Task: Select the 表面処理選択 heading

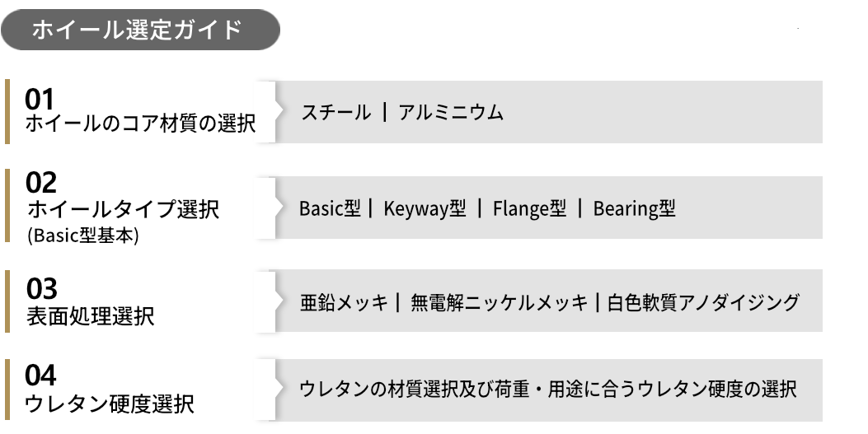Action: coord(91,315)
